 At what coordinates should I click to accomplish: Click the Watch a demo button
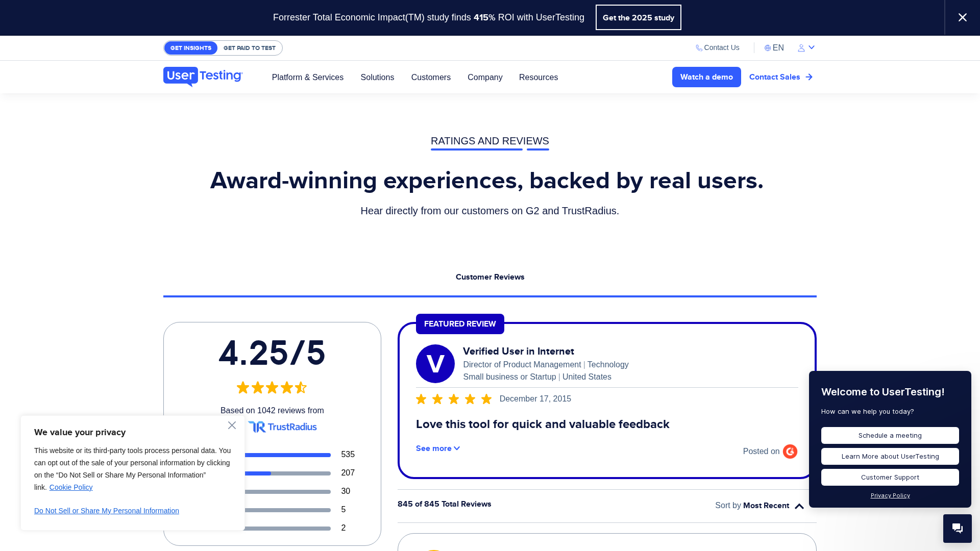tap(706, 77)
